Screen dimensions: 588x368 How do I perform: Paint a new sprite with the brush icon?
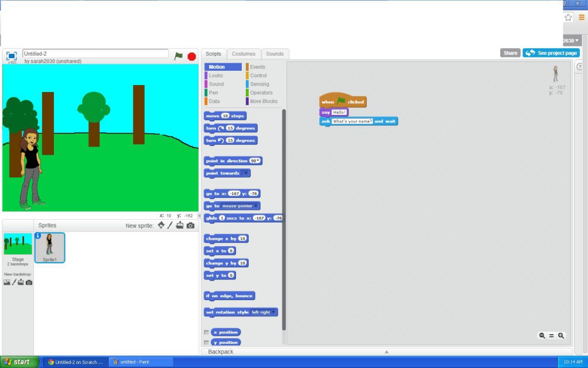[171, 225]
